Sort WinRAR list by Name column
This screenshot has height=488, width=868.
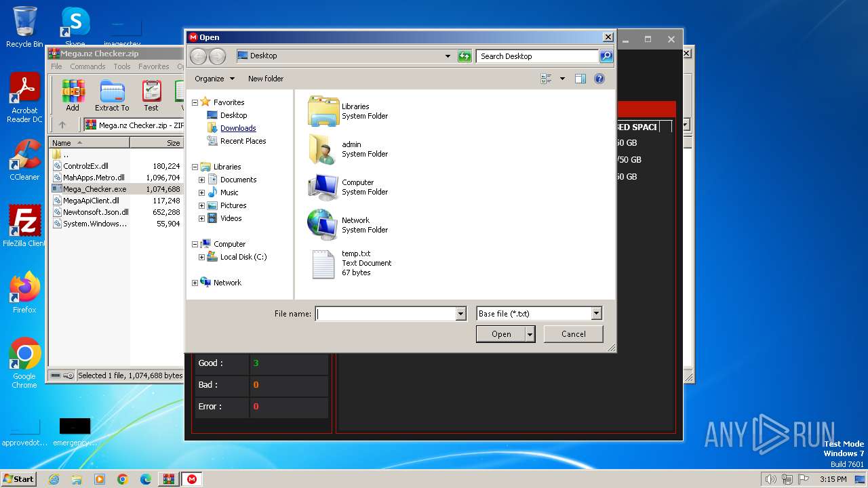click(x=90, y=143)
